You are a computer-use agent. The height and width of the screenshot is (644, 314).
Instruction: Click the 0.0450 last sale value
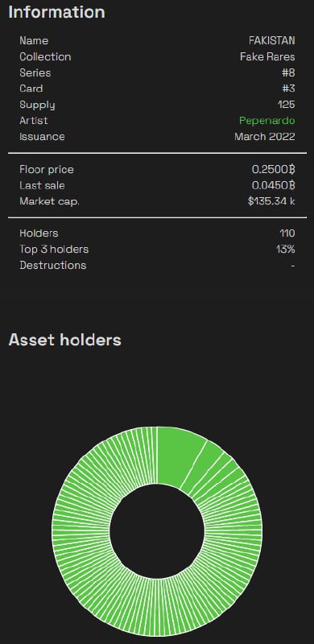(273, 185)
